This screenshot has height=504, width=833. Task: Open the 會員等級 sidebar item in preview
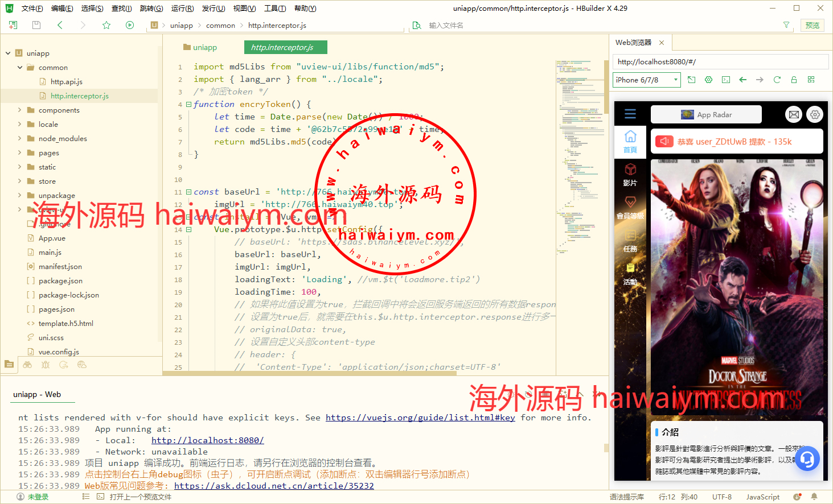[x=630, y=208]
